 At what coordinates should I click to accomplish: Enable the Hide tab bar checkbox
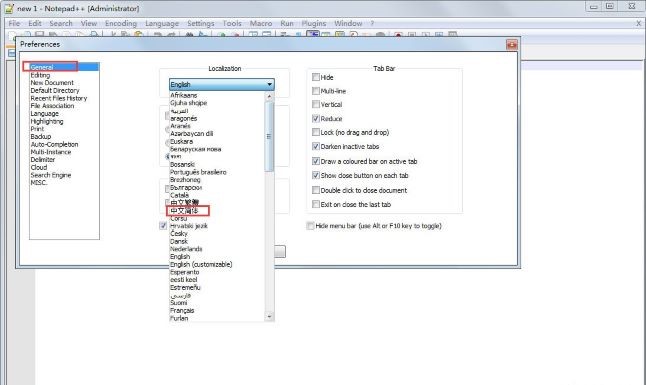point(316,77)
